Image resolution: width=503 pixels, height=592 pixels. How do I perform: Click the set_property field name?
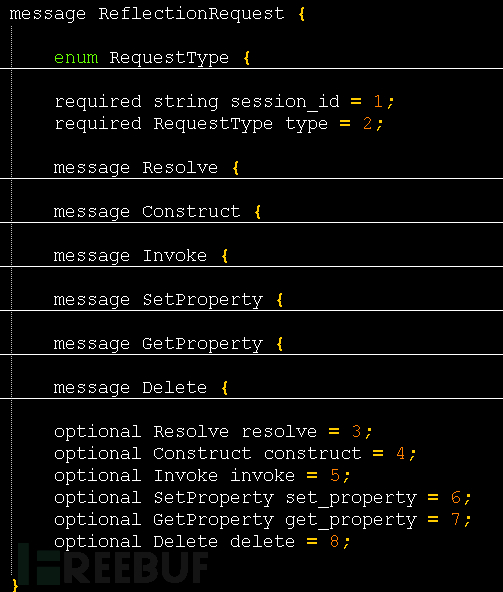point(351,498)
